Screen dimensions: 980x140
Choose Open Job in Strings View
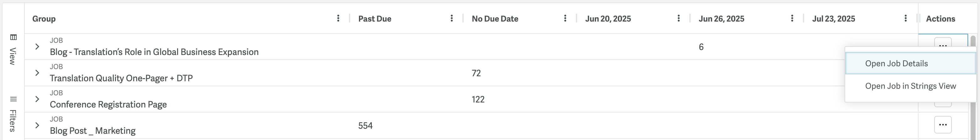pyautogui.click(x=910, y=86)
